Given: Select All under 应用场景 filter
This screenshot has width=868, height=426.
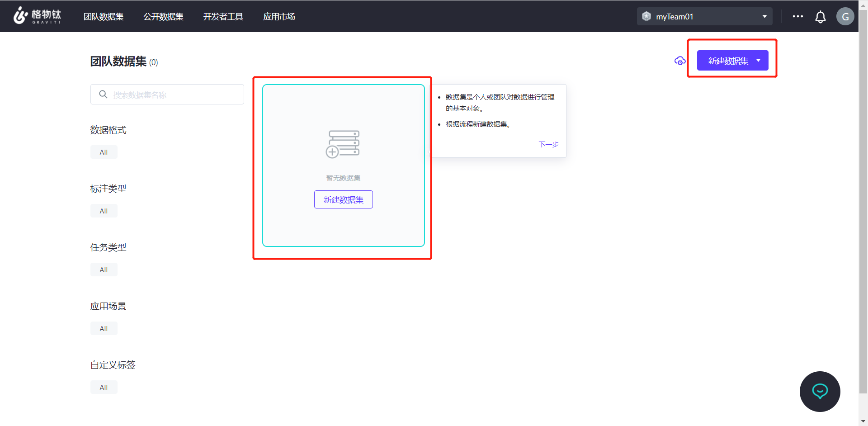Looking at the screenshot, I should click(104, 328).
